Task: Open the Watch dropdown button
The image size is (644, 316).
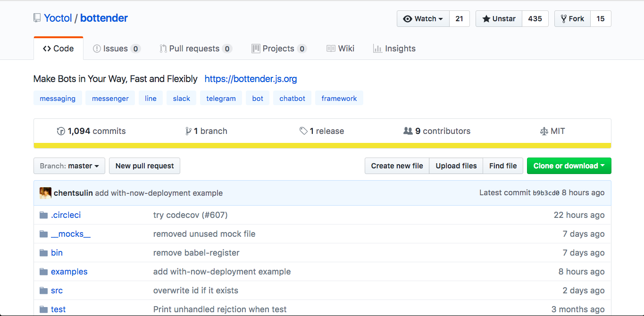Action: point(423,19)
